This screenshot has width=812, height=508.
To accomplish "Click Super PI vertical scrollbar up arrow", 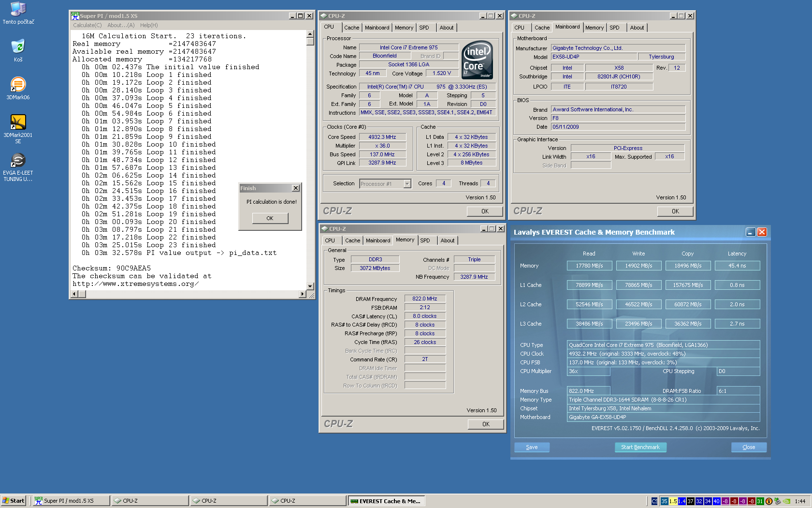I will [x=310, y=35].
